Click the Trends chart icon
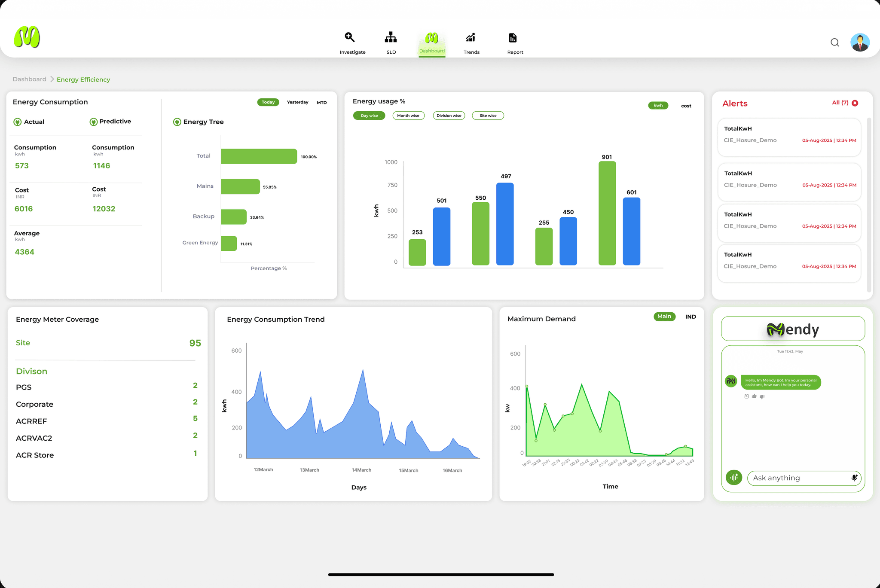Viewport: 880px width, 588px height. pos(471,38)
